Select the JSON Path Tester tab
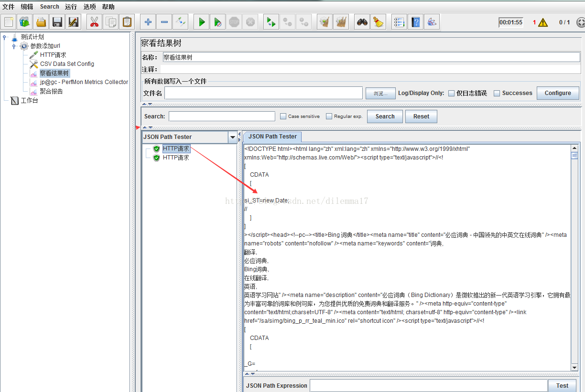This screenshot has height=392, width=585. (272, 137)
